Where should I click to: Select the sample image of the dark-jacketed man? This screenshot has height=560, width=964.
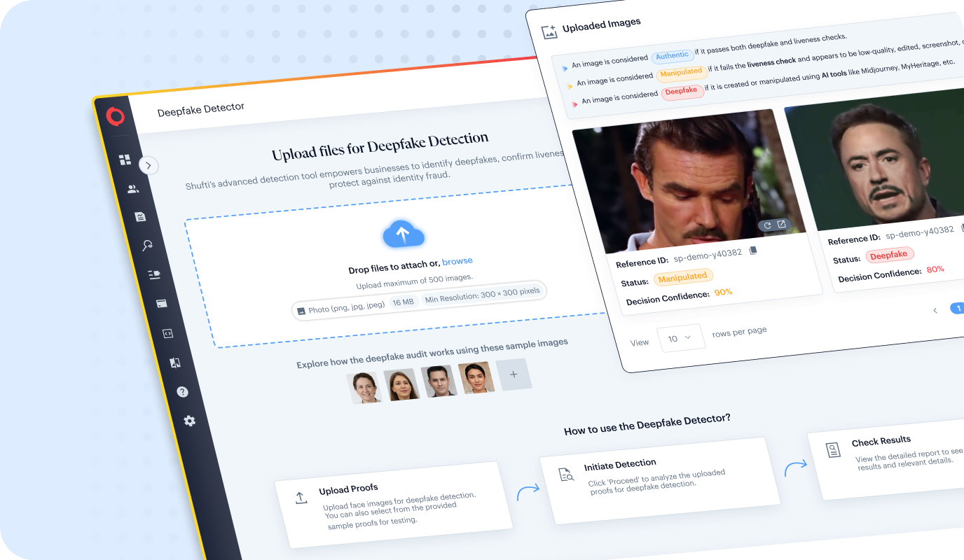439,381
